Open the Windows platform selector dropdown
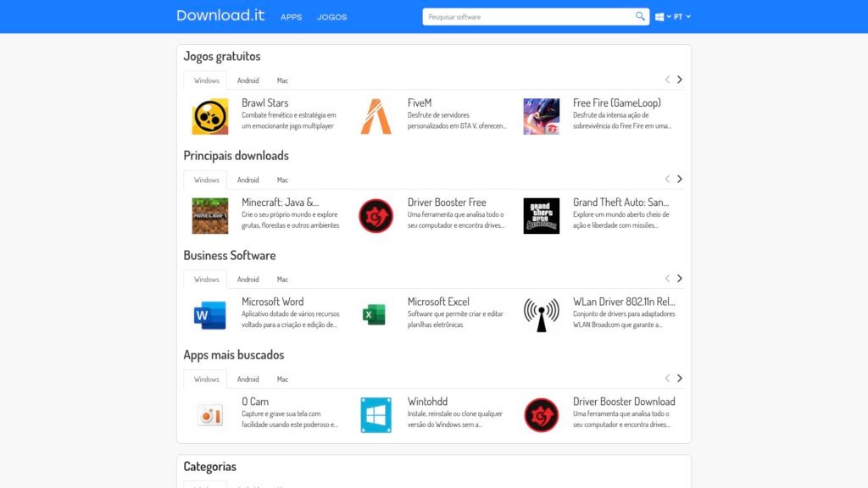 coord(663,17)
